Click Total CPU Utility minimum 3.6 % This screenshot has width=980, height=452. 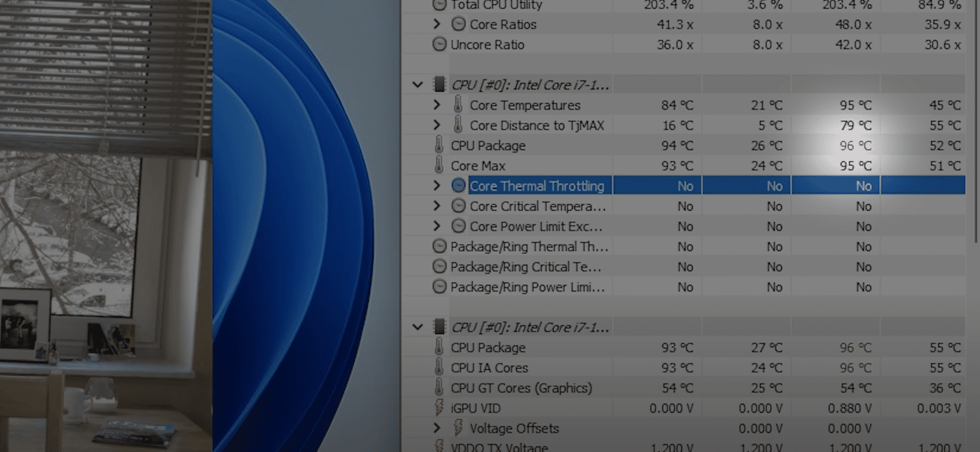(765, 5)
